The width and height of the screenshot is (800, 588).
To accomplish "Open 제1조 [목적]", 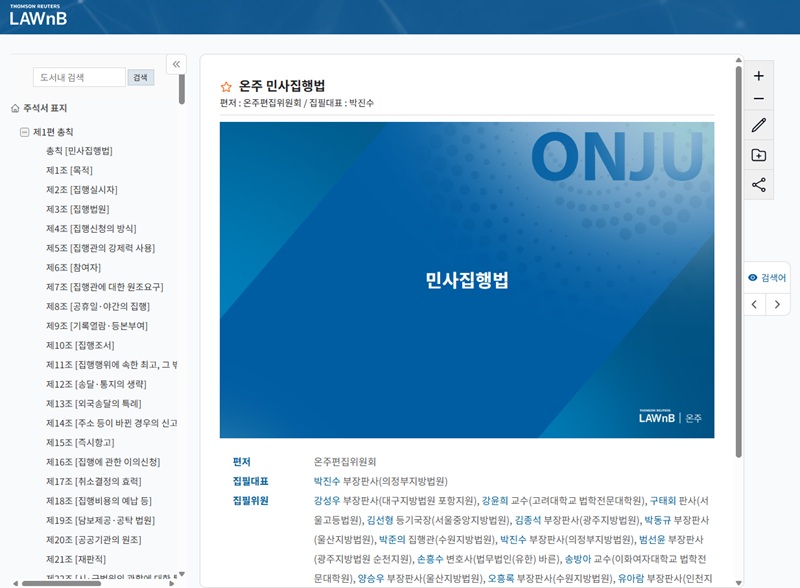I will point(69,170).
